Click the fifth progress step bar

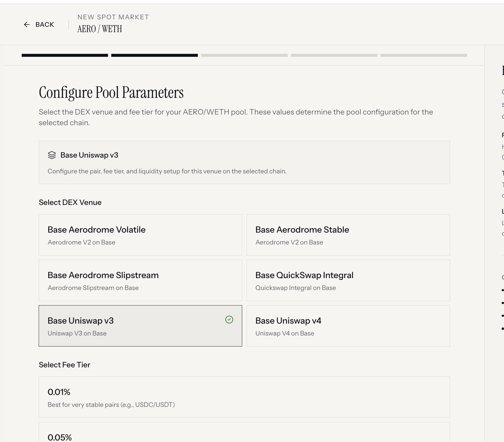click(424, 55)
